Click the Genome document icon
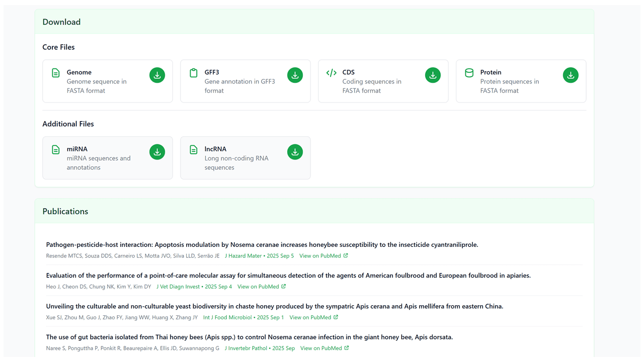The width and height of the screenshot is (644, 362). coord(56,73)
